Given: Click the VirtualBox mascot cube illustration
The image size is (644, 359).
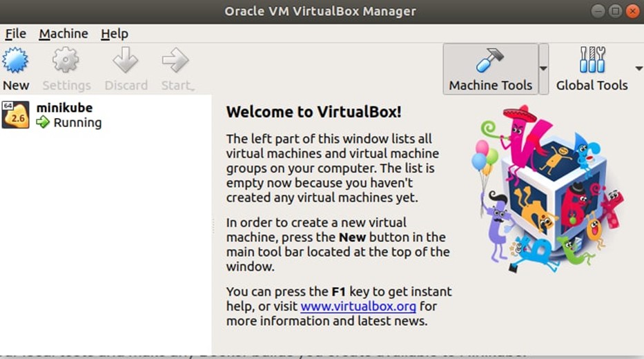Looking at the screenshot, I should (548, 189).
